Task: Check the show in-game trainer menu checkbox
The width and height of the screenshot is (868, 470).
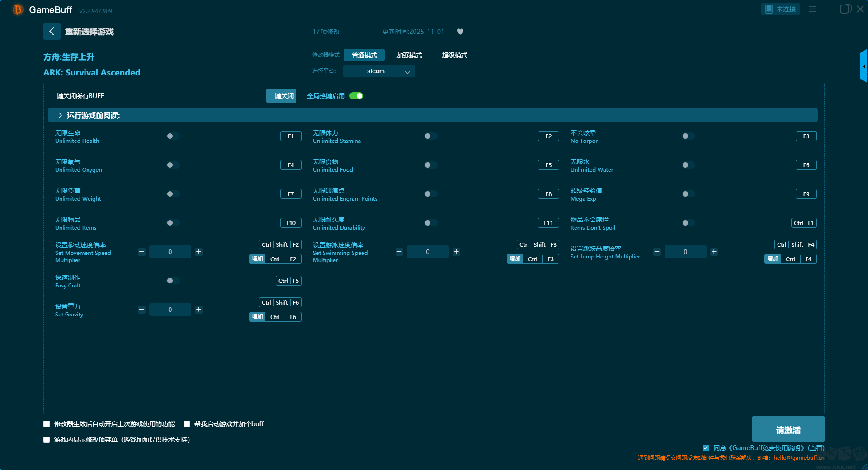Action: coord(47,440)
